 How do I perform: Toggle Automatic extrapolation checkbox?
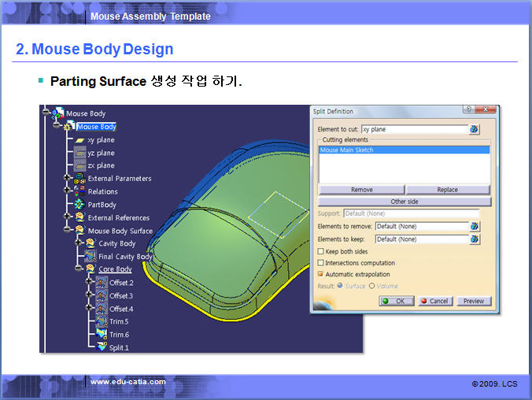coord(320,274)
